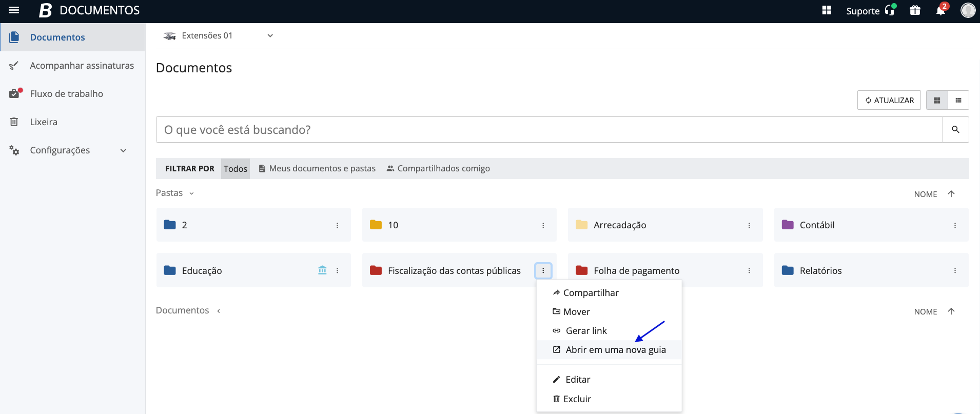Open options menu for Contábil folder
Image resolution: width=980 pixels, height=414 pixels.
pos(954,225)
